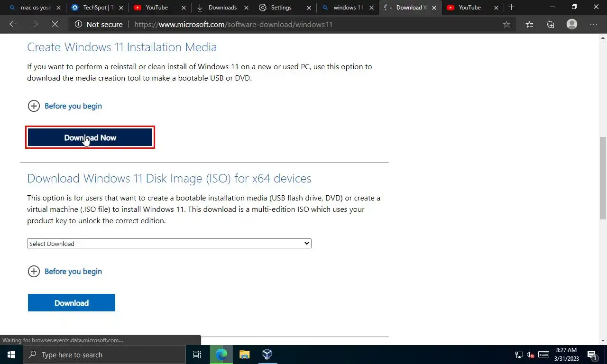This screenshot has width=607, height=364.
Task: Open Task View from the taskbar
Action: (x=197, y=355)
